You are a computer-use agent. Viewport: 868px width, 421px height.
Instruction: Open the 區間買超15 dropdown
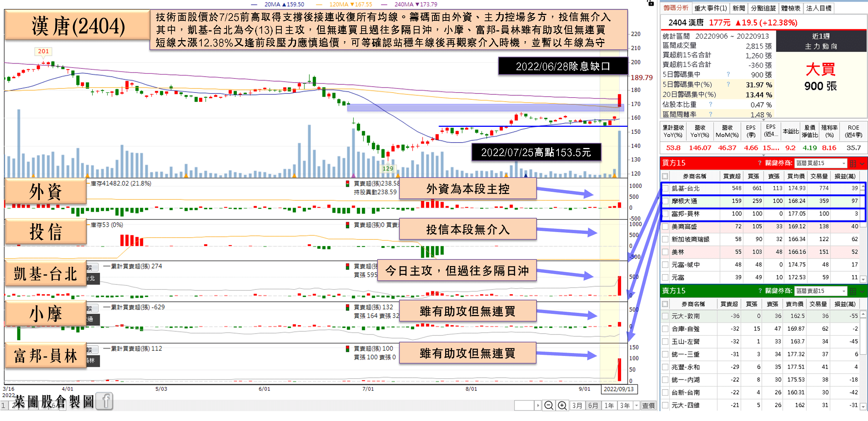tap(820, 163)
